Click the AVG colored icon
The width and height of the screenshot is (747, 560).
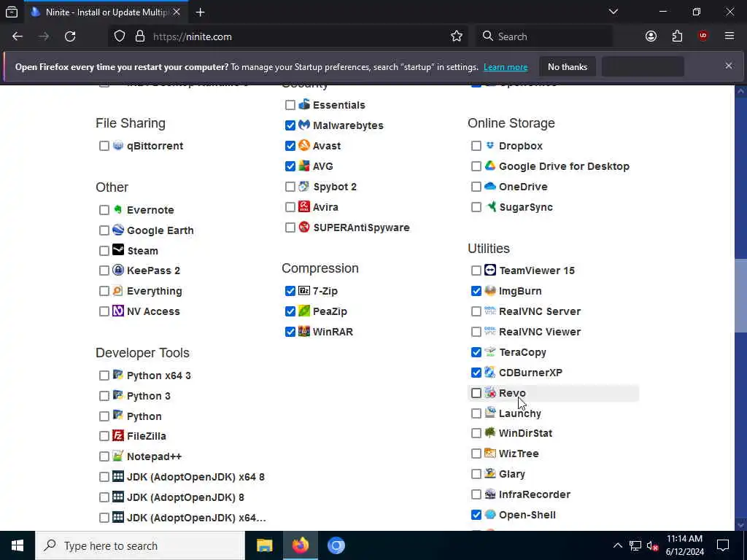pos(304,166)
